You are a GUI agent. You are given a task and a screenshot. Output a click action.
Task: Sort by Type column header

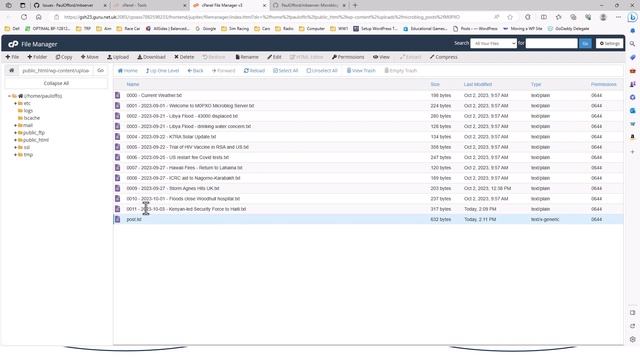[x=536, y=84]
